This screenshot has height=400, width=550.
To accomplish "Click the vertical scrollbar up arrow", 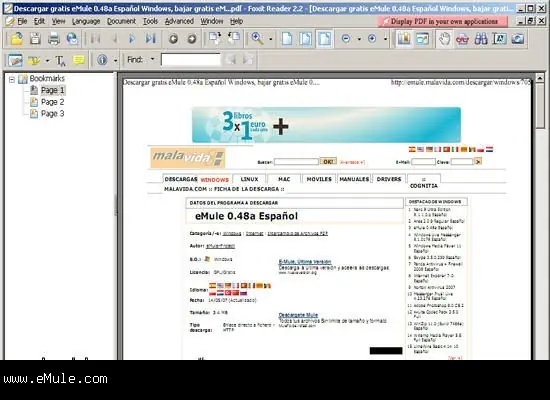I will pos(540,78).
